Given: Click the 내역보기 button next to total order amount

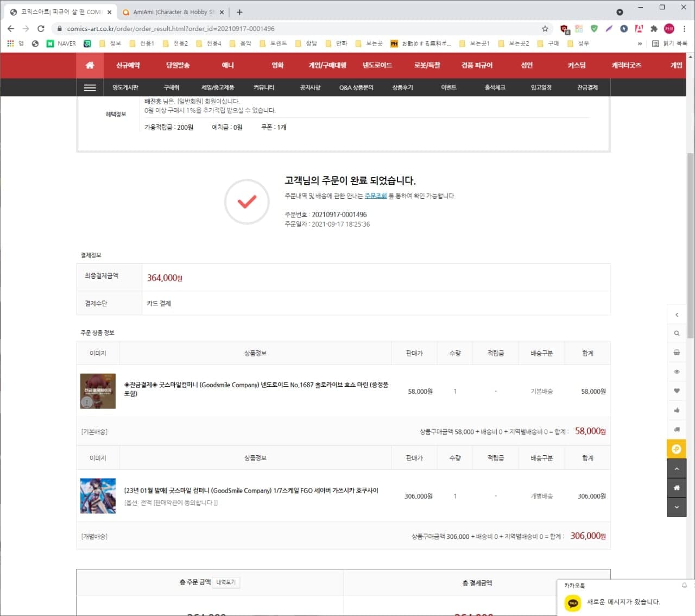Looking at the screenshot, I should (226, 582).
